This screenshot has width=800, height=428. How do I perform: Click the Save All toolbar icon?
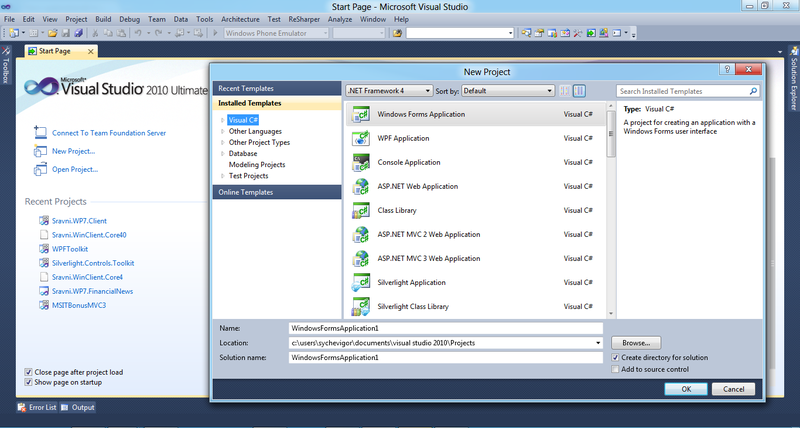coord(78,33)
